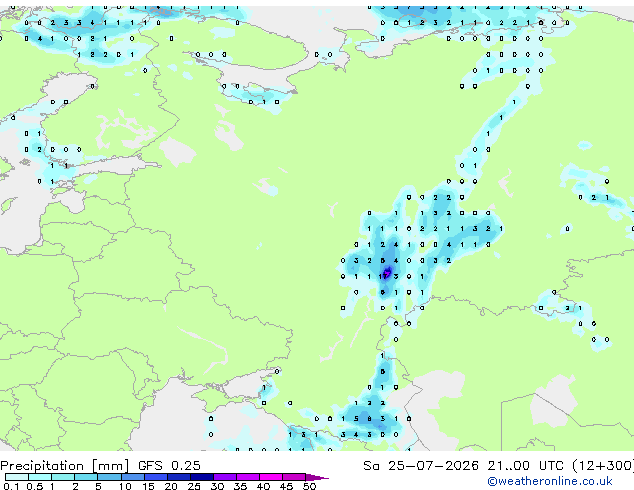The height and width of the screenshot is (490, 634).
Task: Click the legend label "40"
Action: [x=263, y=486]
